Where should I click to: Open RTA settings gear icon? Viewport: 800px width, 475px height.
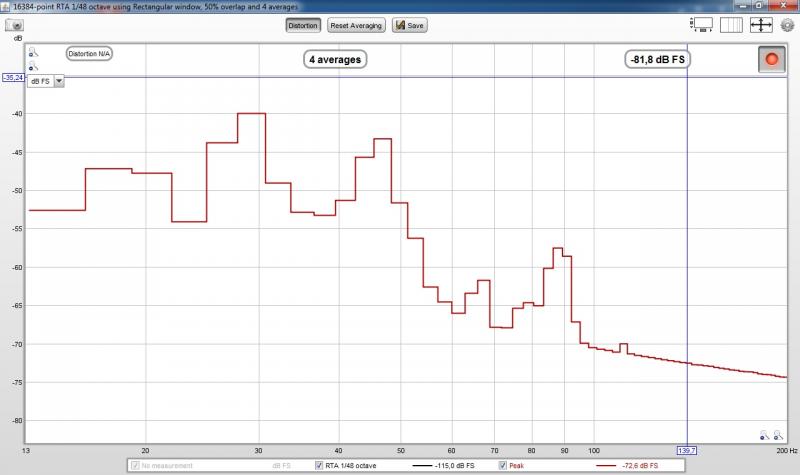788,24
